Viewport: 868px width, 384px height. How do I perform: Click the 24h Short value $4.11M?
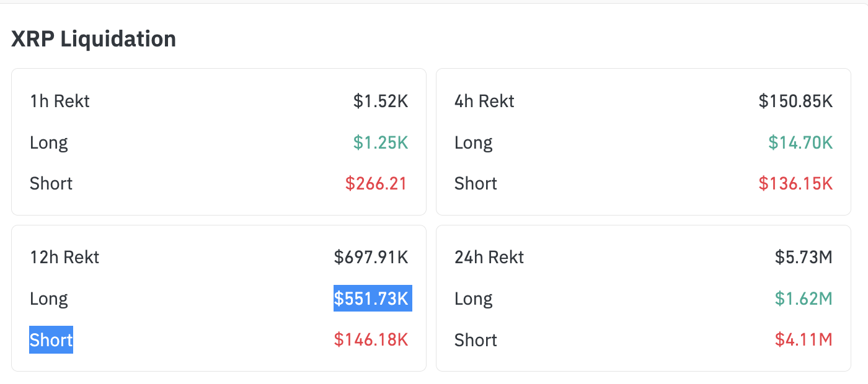(x=804, y=340)
